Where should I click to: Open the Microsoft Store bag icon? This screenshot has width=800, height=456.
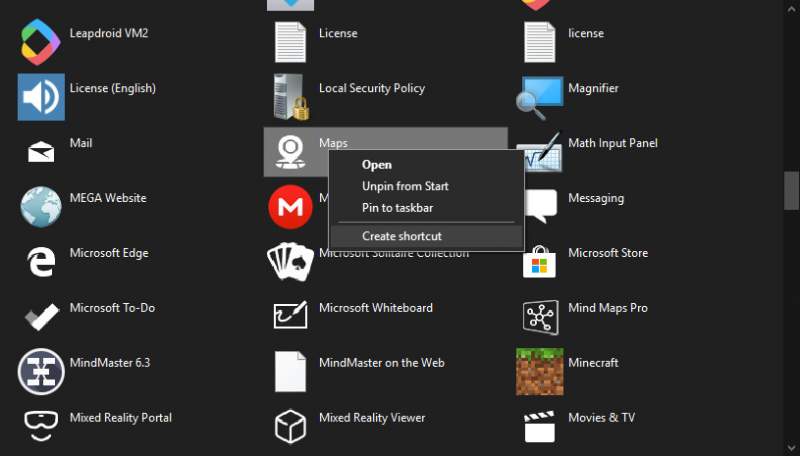tap(539, 262)
